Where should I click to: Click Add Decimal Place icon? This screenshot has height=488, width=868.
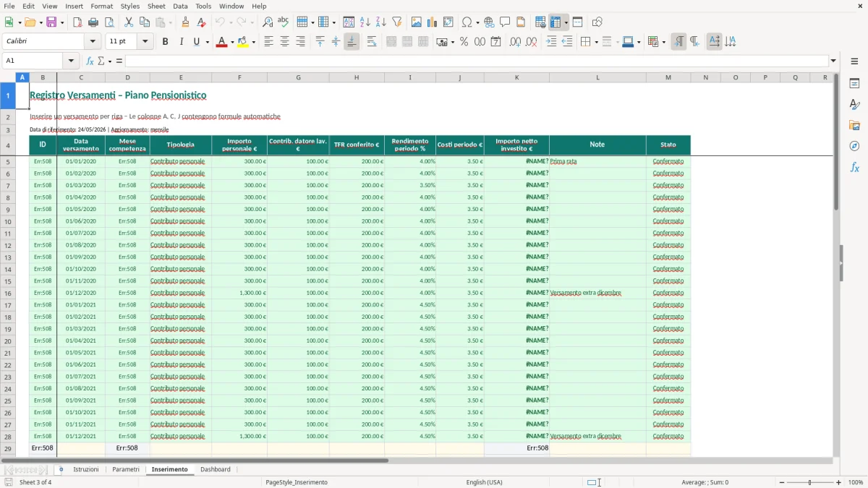515,42
